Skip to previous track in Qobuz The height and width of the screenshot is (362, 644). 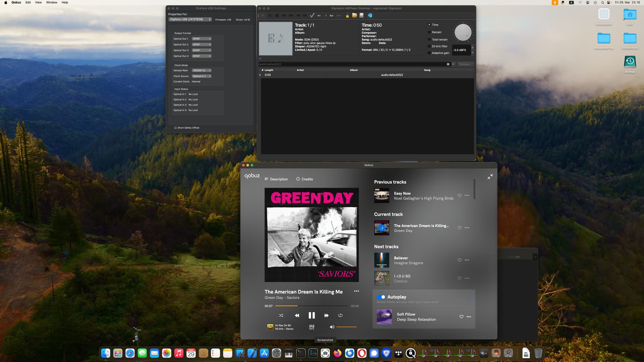click(297, 315)
